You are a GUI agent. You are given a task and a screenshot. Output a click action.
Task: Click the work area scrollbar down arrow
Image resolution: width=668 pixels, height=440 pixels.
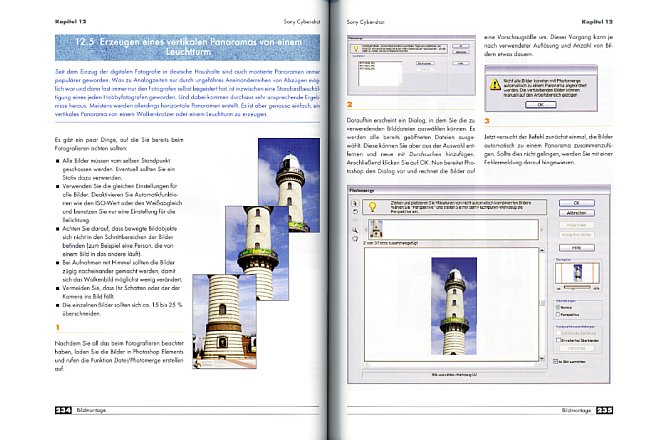[x=542, y=359]
